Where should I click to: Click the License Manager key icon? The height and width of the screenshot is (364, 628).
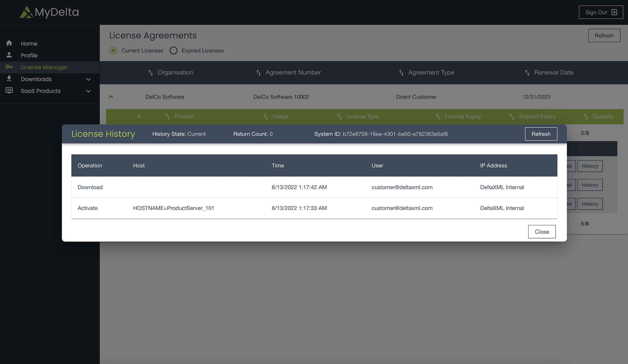click(x=9, y=67)
